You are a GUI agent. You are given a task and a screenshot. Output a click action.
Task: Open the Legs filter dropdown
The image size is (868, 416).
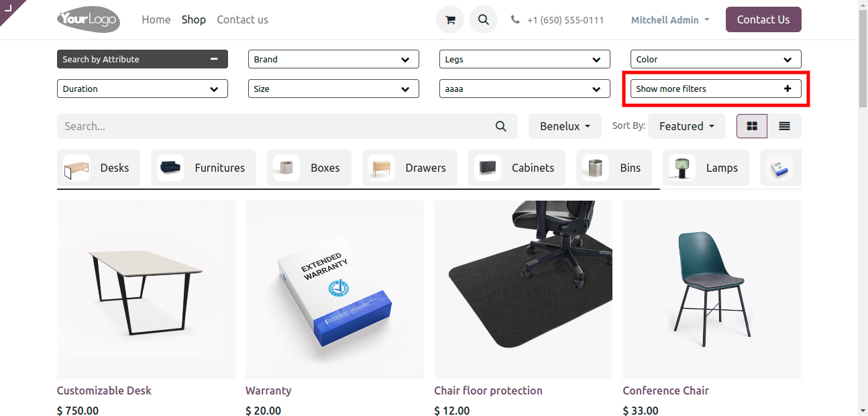[x=525, y=59]
